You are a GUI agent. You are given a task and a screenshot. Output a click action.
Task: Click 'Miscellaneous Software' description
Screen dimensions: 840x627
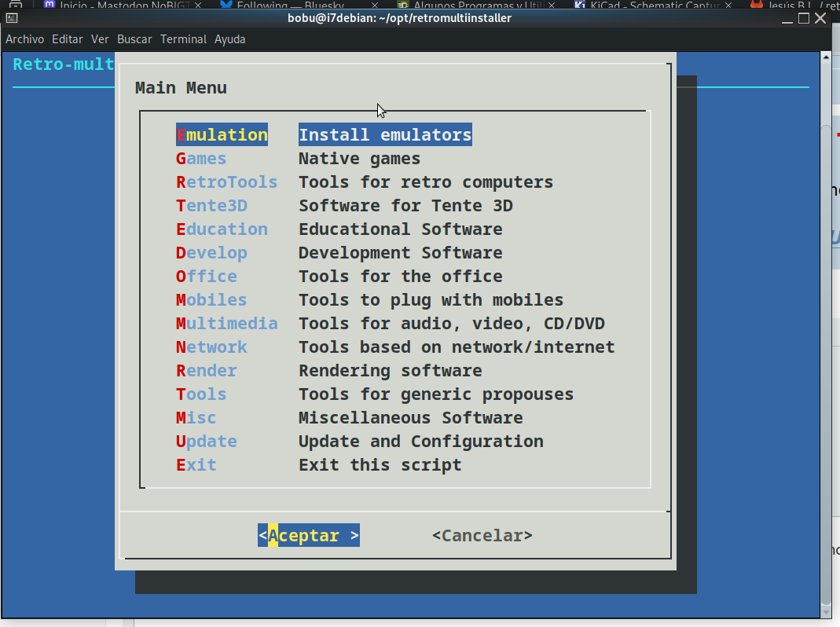411,418
